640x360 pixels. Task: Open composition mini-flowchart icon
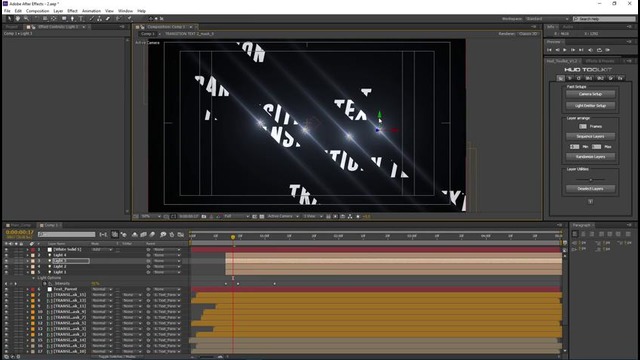pos(103,234)
